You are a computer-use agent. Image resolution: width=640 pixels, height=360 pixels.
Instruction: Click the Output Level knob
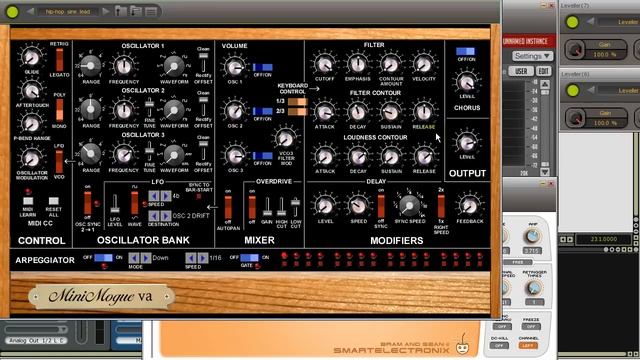[467, 143]
